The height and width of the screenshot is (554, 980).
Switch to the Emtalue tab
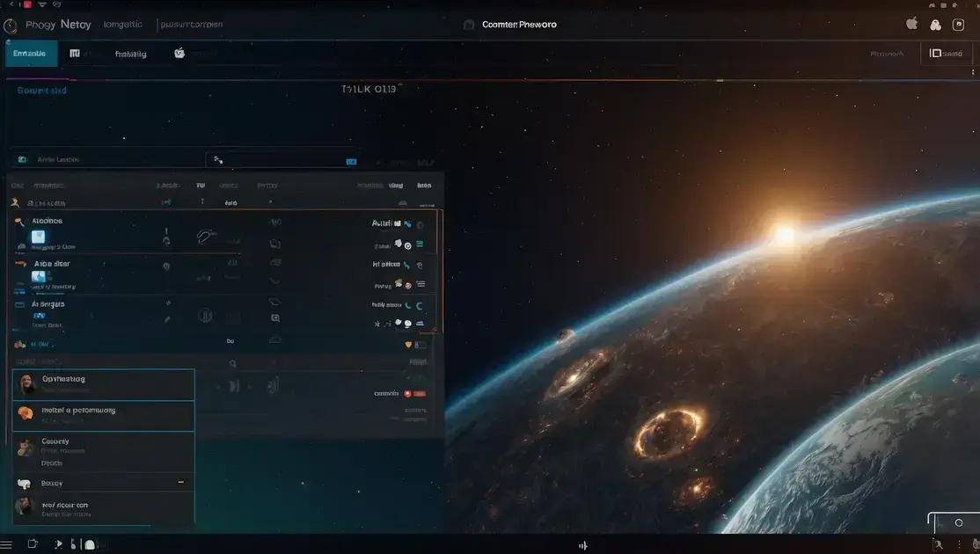(31, 54)
